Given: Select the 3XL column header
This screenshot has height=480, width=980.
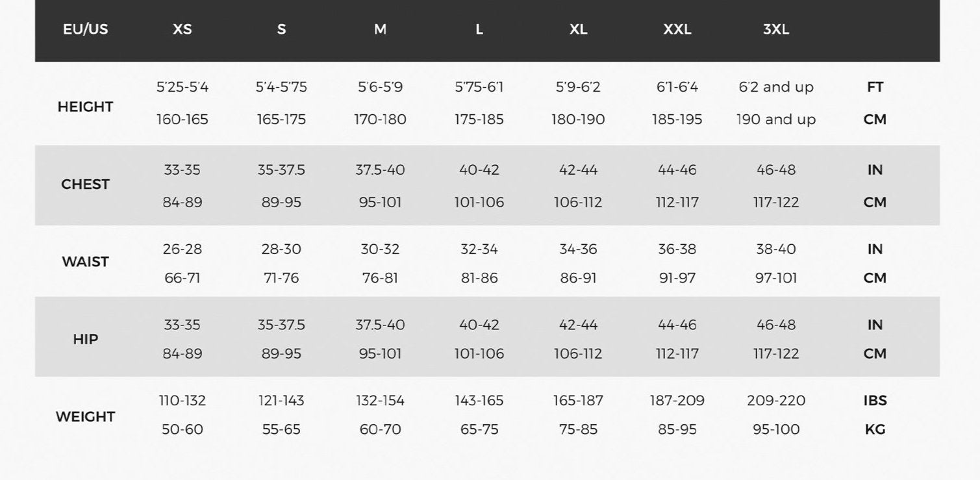Looking at the screenshot, I should (x=776, y=30).
